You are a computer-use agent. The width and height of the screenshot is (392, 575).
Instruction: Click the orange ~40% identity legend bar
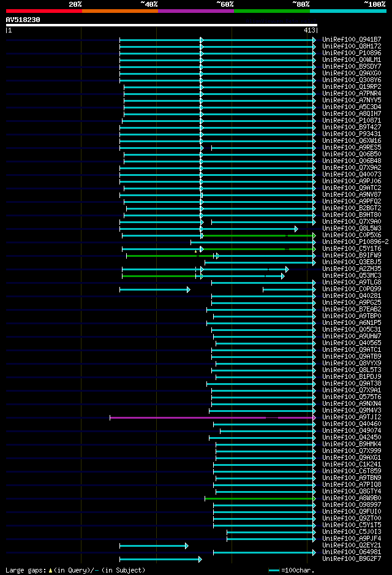pos(120,11)
